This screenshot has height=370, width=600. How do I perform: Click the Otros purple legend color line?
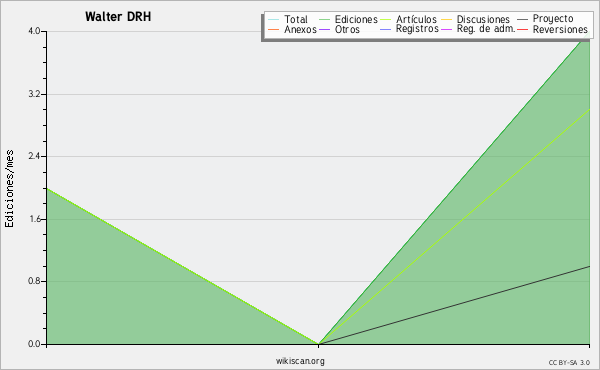[324, 29]
